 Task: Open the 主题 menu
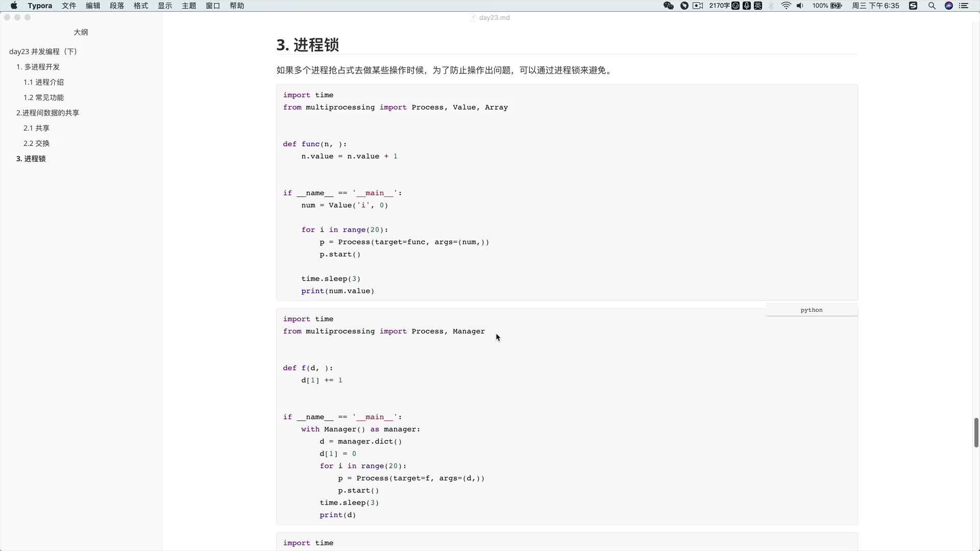tap(189, 6)
